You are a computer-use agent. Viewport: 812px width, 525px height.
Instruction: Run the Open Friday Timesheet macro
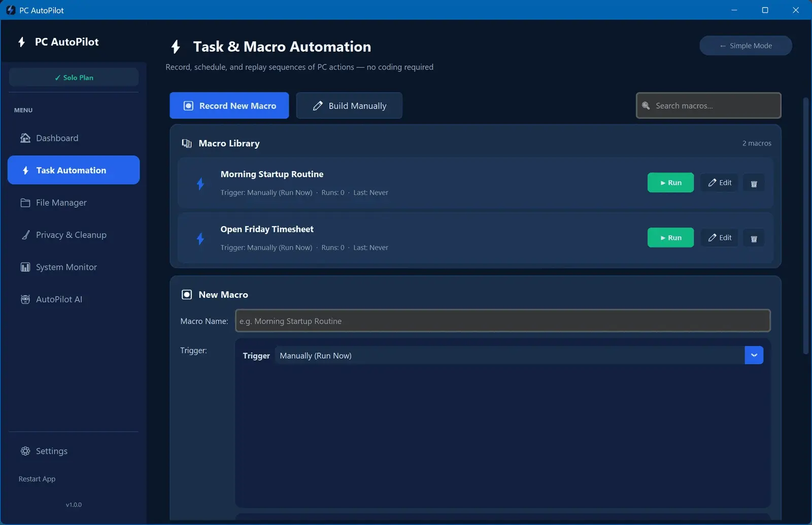point(670,237)
